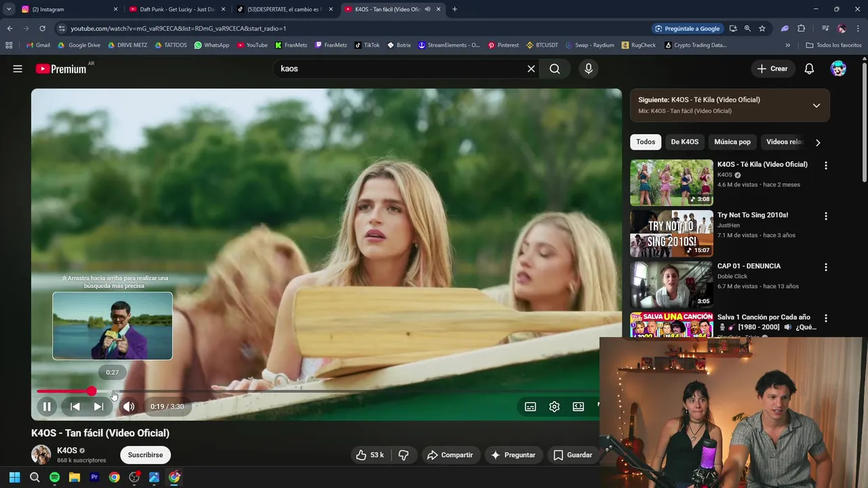Mute the video volume speaker icon
The height and width of the screenshot is (488, 868).
[129, 407]
